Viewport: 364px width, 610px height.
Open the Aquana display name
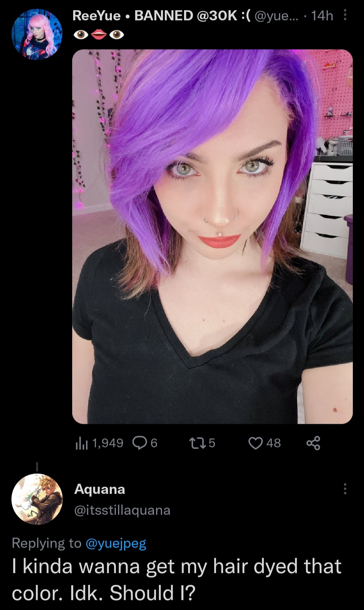(100, 489)
